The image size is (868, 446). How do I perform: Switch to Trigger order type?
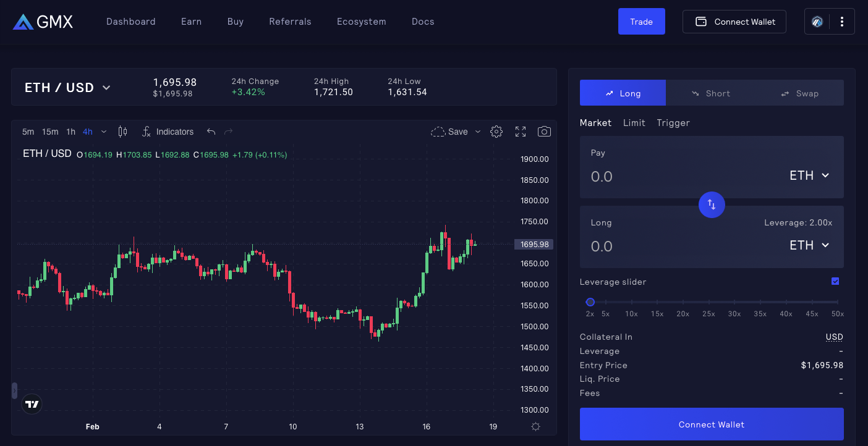coord(673,123)
